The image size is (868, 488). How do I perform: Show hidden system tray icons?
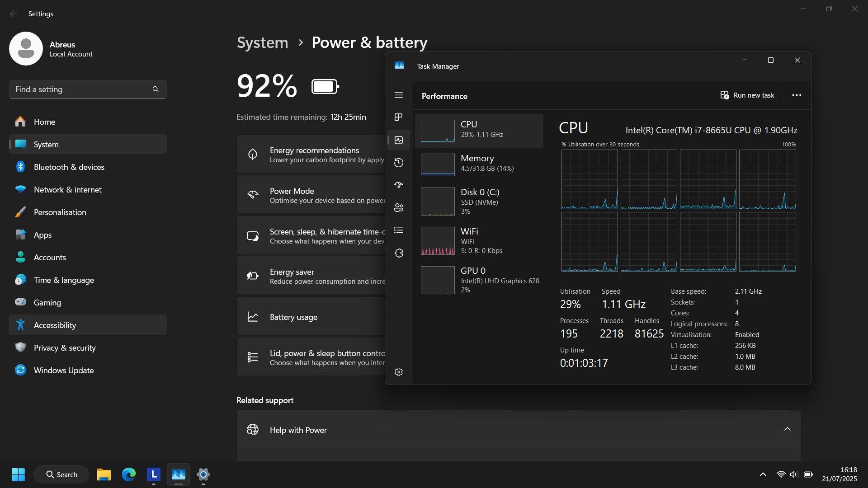763,474
